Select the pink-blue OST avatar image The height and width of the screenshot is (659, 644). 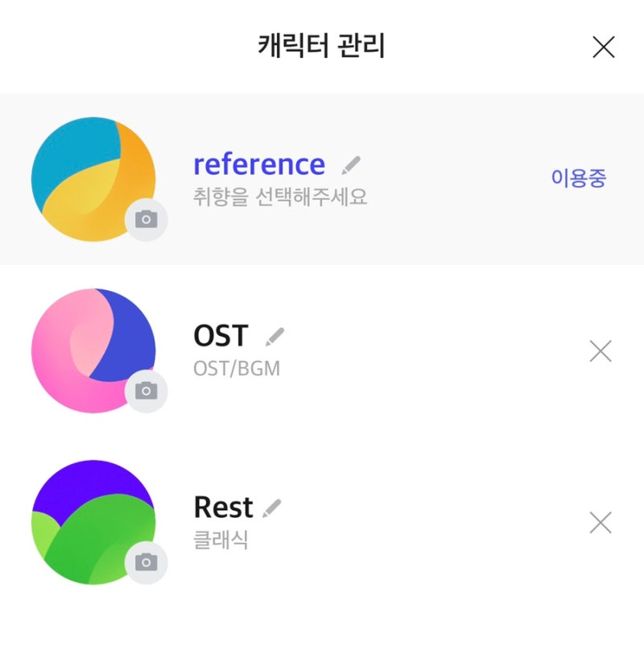coord(93,351)
